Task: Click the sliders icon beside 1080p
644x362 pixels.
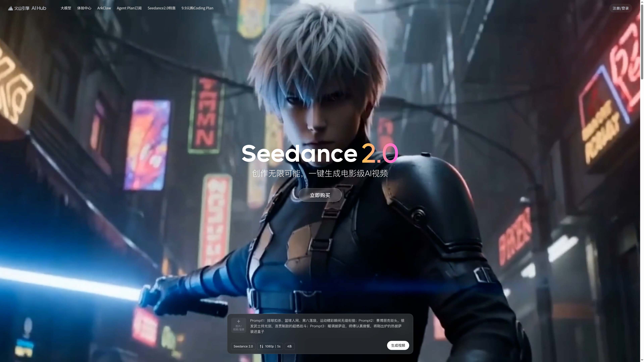Action: pyautogui.click(x=261, y=346)
